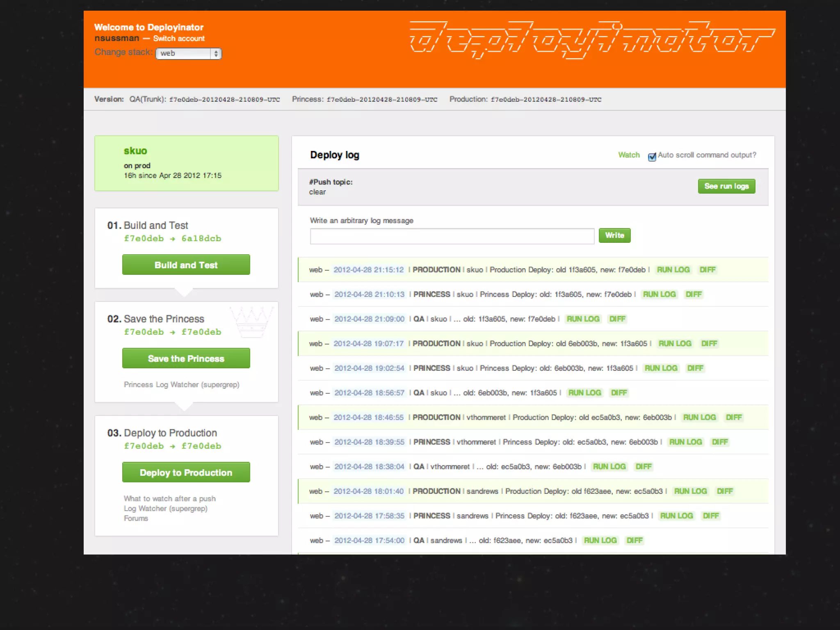Image resolution: width=840 pixels, height=630 pixels.
Task: Open DIFF for vthommeret production deploy
Action: pyautogui.click(x=733, y=418)
